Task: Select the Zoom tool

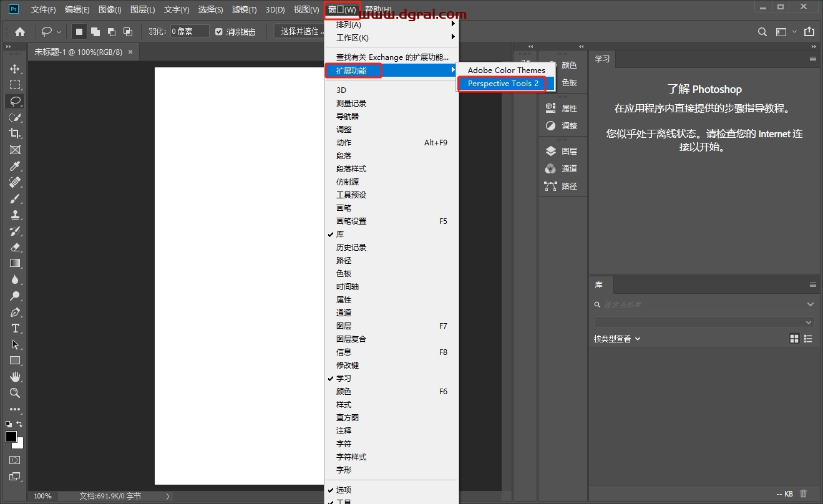Action: pos(15,393)
